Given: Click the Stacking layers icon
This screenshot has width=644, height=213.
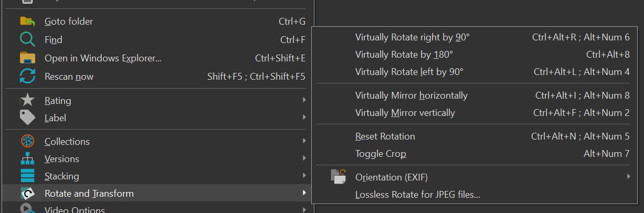Looking at the screenshot, I should (27, 176).
